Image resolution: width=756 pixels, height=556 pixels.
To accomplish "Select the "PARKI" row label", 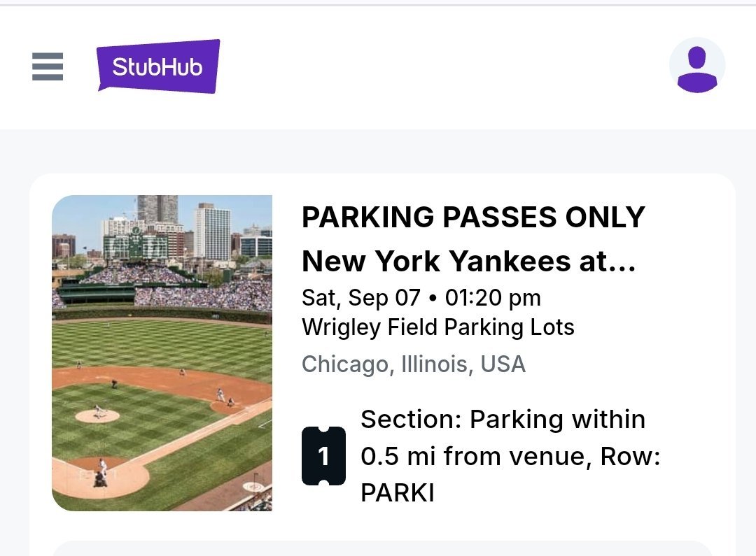I will pyautogui.click(x=397, y=492).
